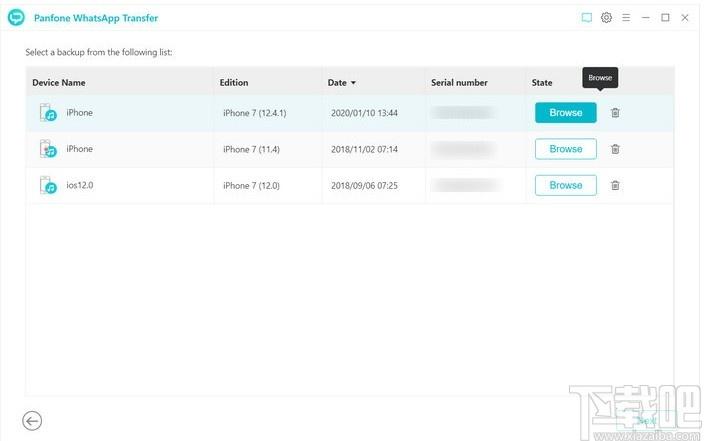Click the Device Name column header
The image size is (704, 441).
click(x=59, y=83)
